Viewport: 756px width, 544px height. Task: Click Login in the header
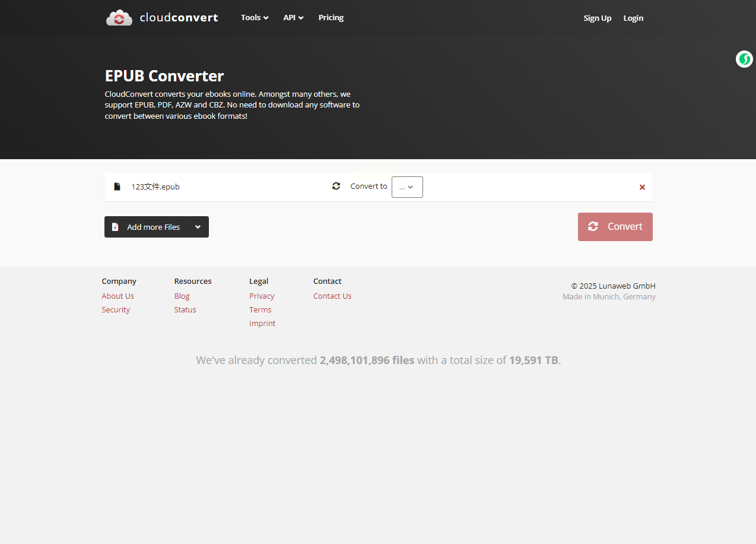coord(633,18)
